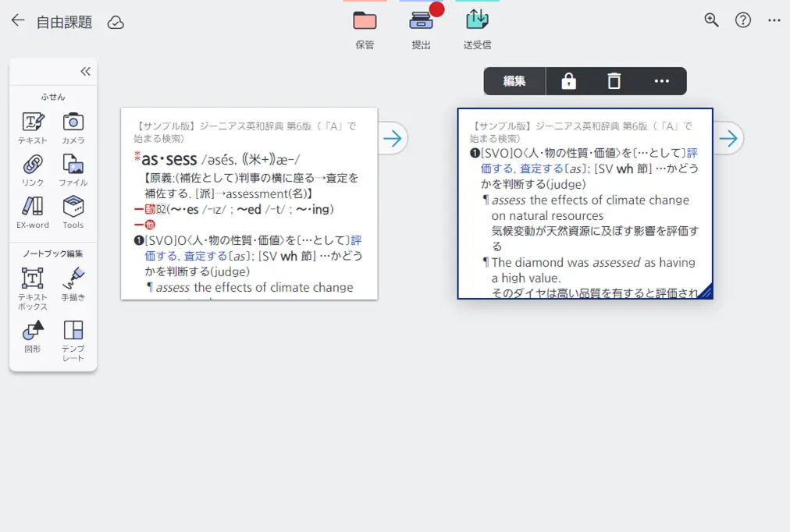Create a new テキスト sticky note
The width and height of the screenshot is (790, 532).
pos(32,127)
